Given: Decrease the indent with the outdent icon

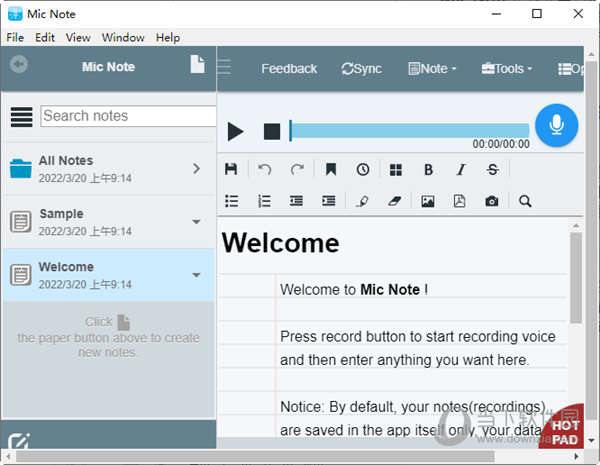Looking at the screenshot, I should [x=297, y=201].
